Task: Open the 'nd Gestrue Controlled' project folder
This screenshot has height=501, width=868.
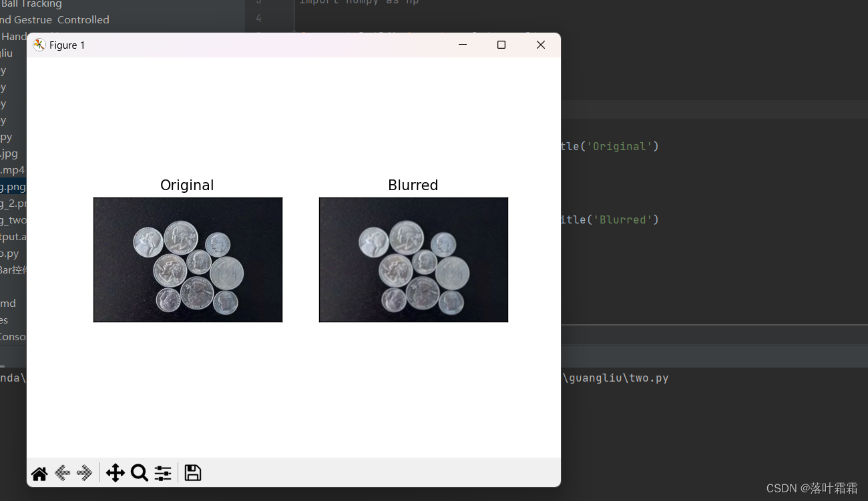Action: click(55, 20)
